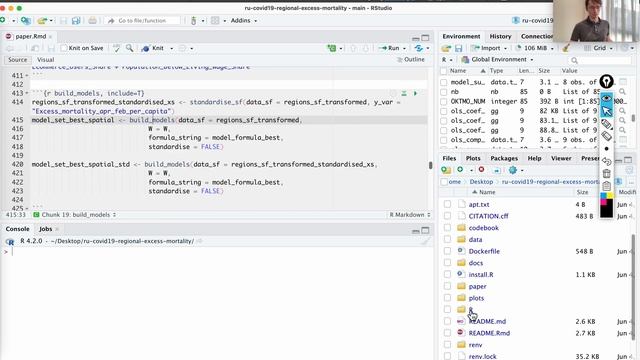Open the Chunk 19: build_models navigator

click(x=75, y=215)
